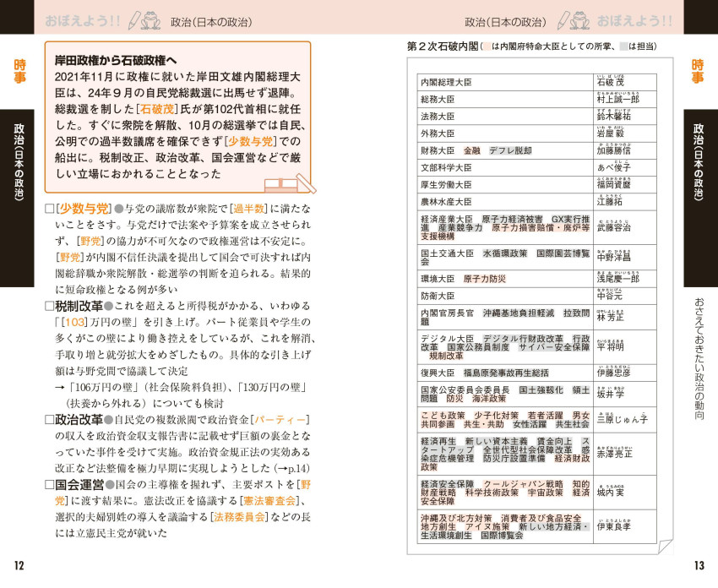Click the frog icon in the left page header

151,21
